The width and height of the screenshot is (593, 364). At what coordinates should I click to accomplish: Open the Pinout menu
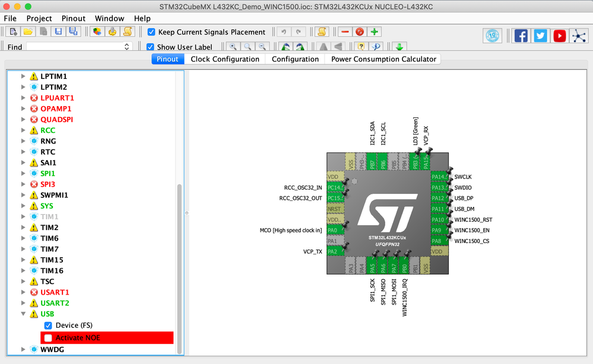(74, 18)
